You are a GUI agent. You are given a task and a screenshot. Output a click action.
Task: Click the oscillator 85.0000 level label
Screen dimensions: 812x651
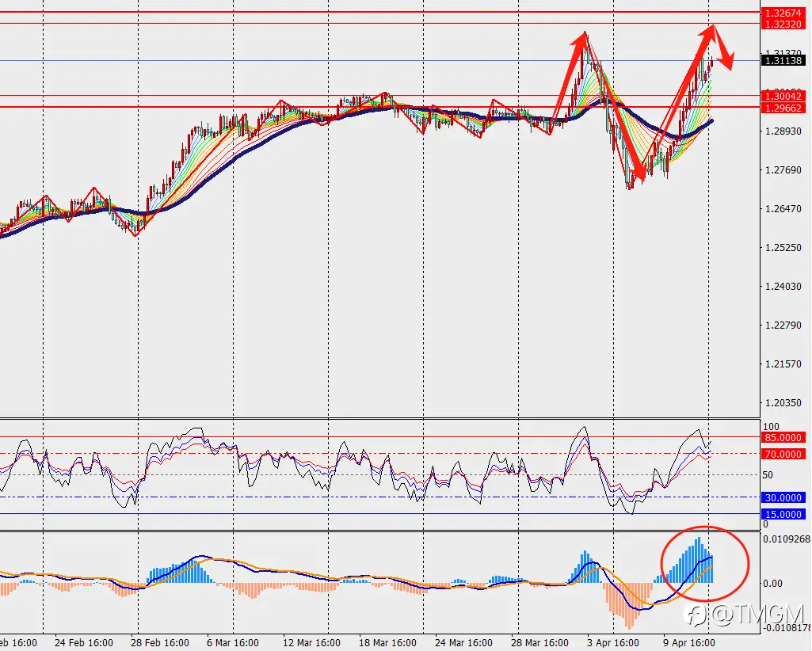[x=783, y=438]
